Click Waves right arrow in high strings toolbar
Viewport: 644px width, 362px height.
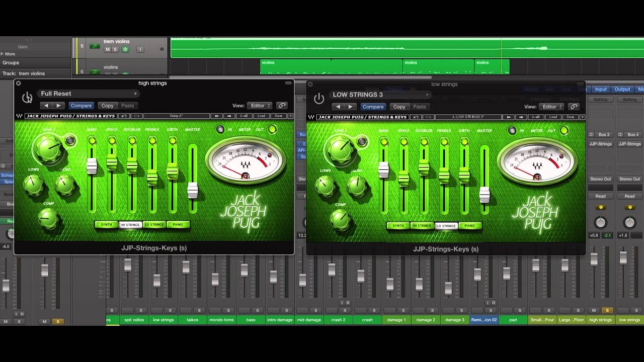pyautogui.click(x=229, y=116)
